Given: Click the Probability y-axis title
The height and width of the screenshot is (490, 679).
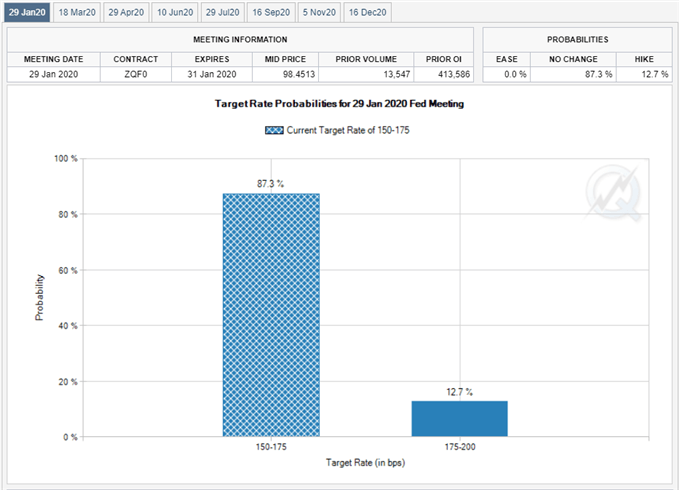Looking at the screenshot, I should click(39, 297).
